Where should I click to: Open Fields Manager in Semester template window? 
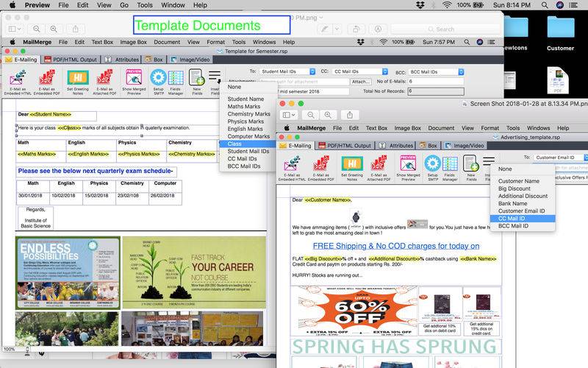point(176,82)
